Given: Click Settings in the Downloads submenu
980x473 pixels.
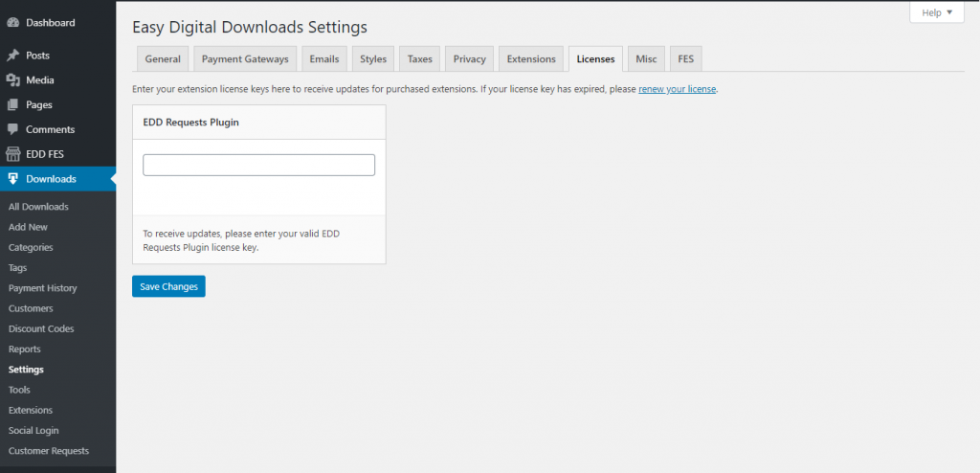Looking at the screenshot, I should coord(26,370).
